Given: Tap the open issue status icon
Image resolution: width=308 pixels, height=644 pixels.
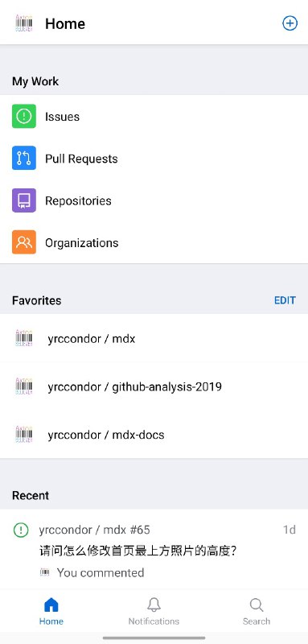Looking at the screenshot, I should [x=21, y=530].
